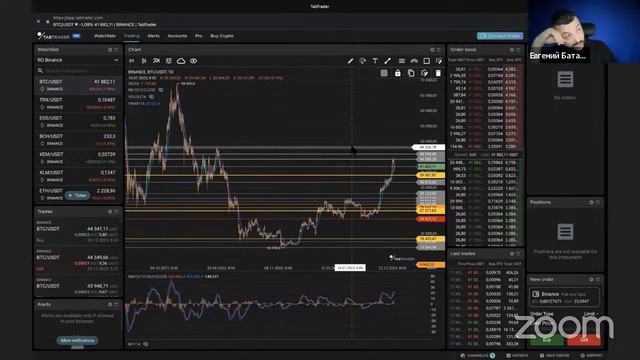Open the Watchlists tab

pyautogui.click(x=105, y=36)
